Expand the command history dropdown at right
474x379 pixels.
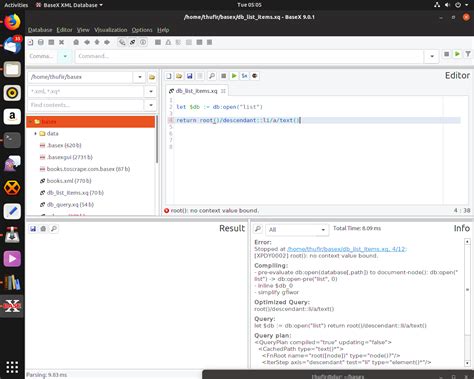[432, 56]
